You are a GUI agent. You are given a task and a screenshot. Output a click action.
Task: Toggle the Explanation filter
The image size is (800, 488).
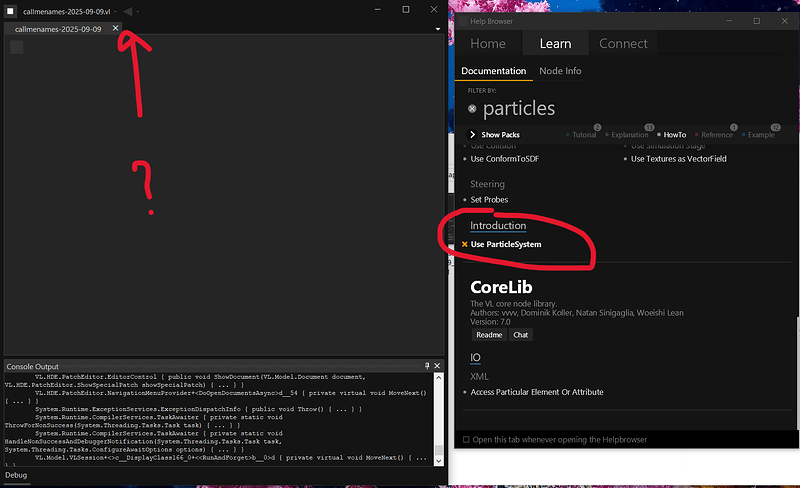(x=629, y=135)
